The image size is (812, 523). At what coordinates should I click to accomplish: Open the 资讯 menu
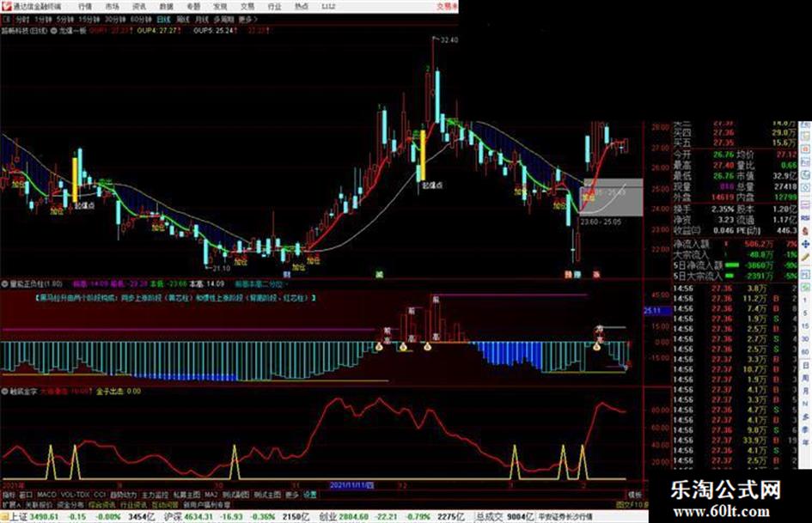click(x=139, y=7)
